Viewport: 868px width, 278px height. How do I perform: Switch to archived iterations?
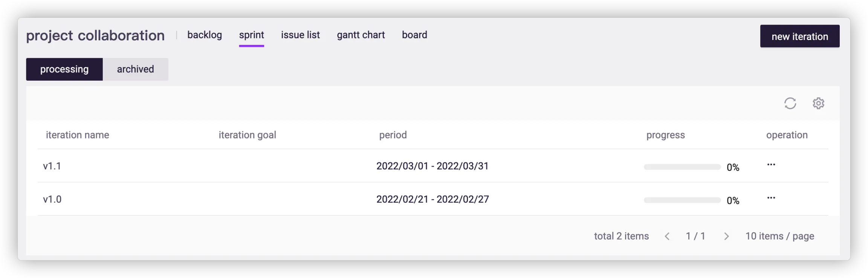135,69
